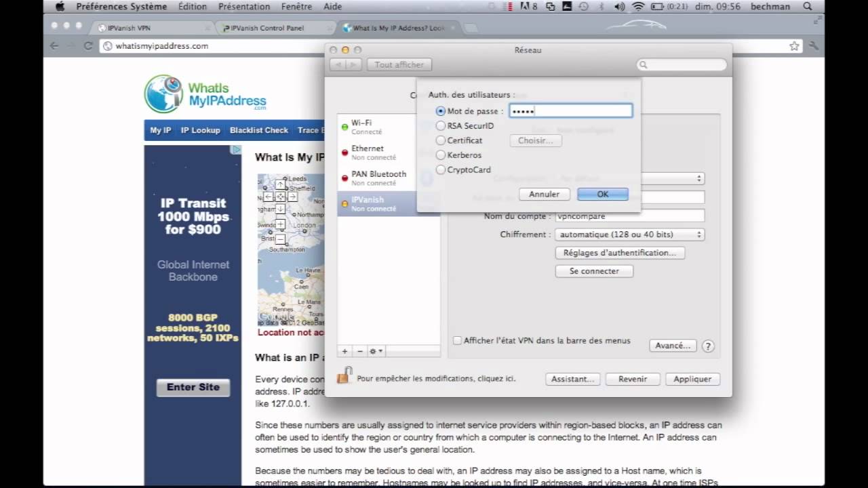Open the Préférences Système menu
Viewport: 868px width, 488px height.
tap(121, 7)
